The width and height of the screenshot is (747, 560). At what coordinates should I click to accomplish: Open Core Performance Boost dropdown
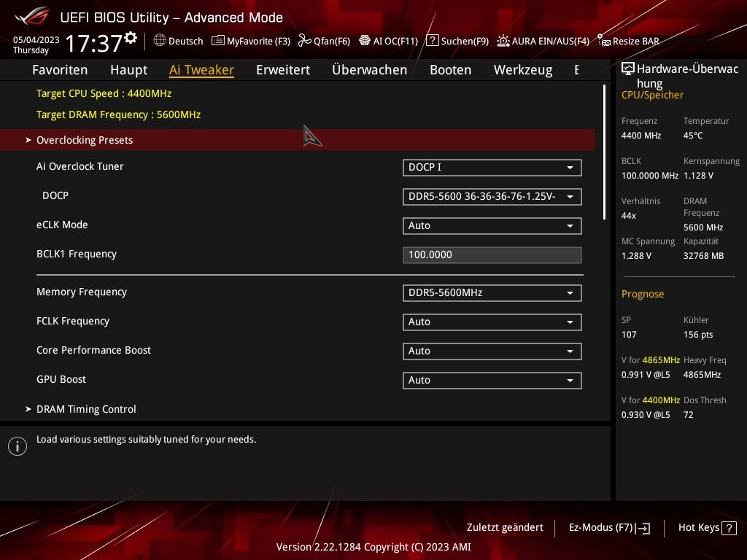[x=492, y=351]
